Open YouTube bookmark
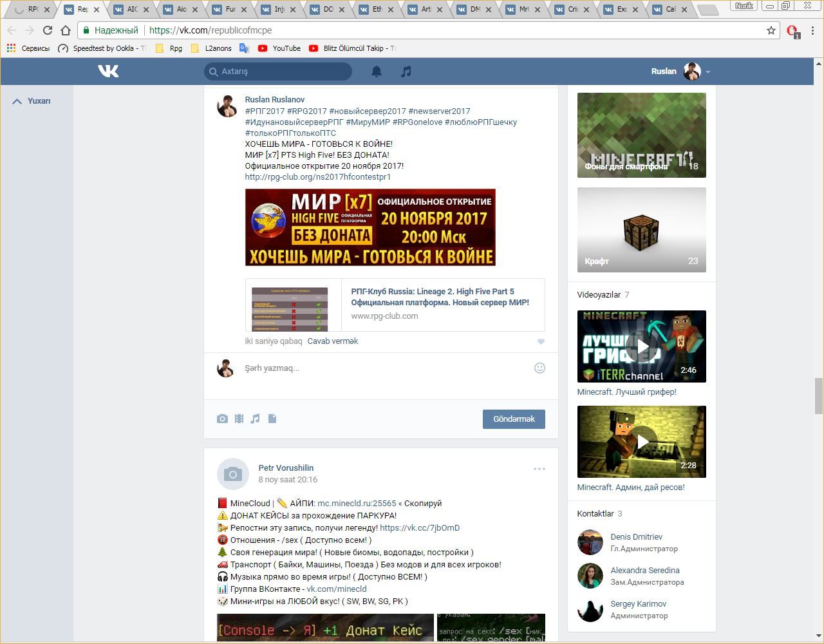This screenshot has width=824, height=644. [279, 48]
